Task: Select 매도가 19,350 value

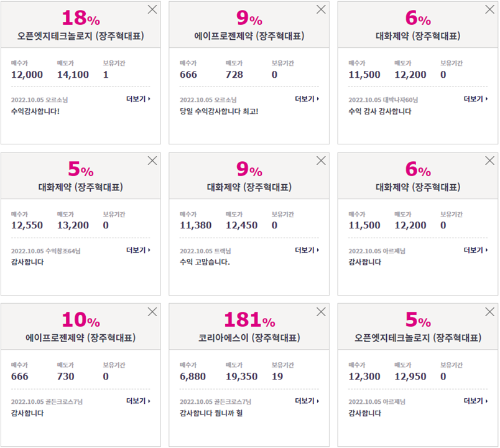Action: click(241, 376)
